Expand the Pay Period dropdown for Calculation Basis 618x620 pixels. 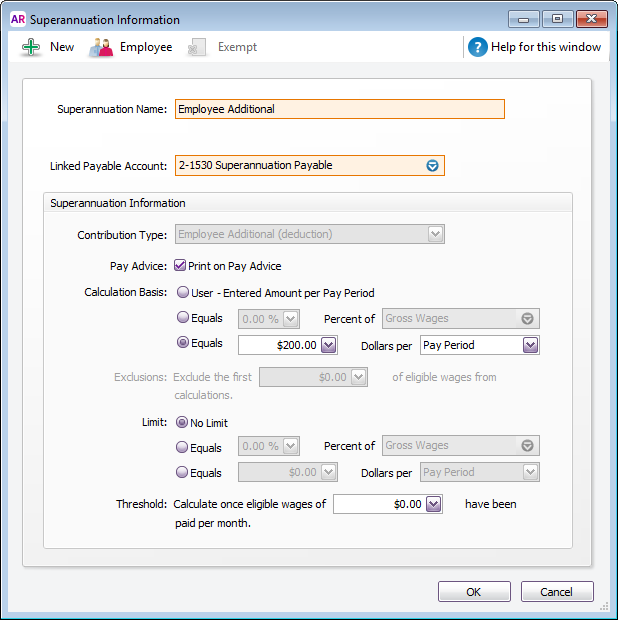click(x=530, y=345)
